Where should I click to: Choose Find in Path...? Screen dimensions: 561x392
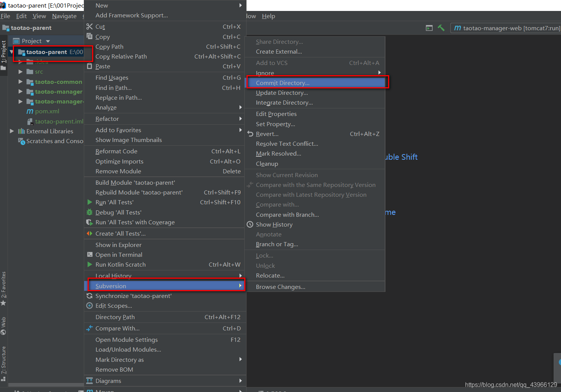tap(165, 88)
